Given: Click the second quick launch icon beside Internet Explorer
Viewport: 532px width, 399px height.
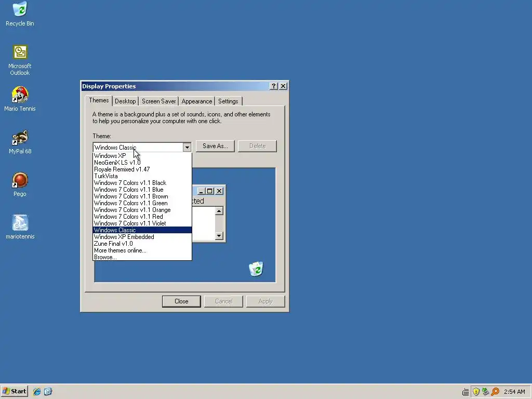Looking at the screenshot, I should pos(48,392).
